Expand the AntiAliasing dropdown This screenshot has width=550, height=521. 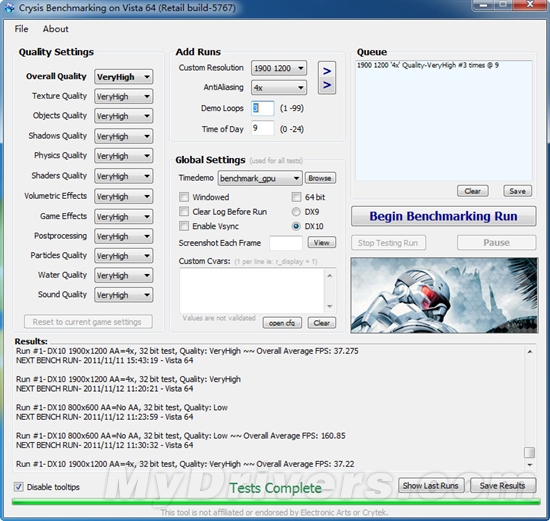[x=279, y=88]
